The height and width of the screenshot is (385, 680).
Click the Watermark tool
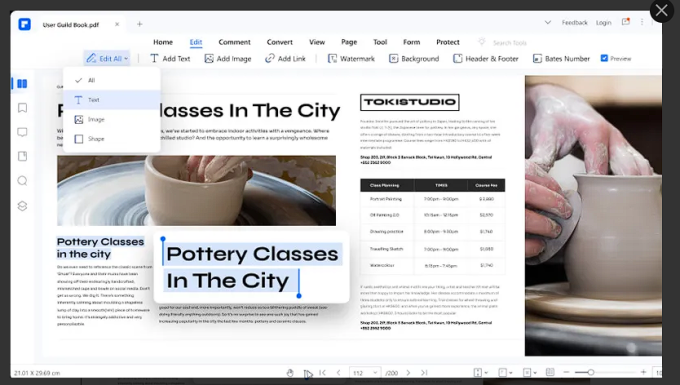tap(351, 59)
